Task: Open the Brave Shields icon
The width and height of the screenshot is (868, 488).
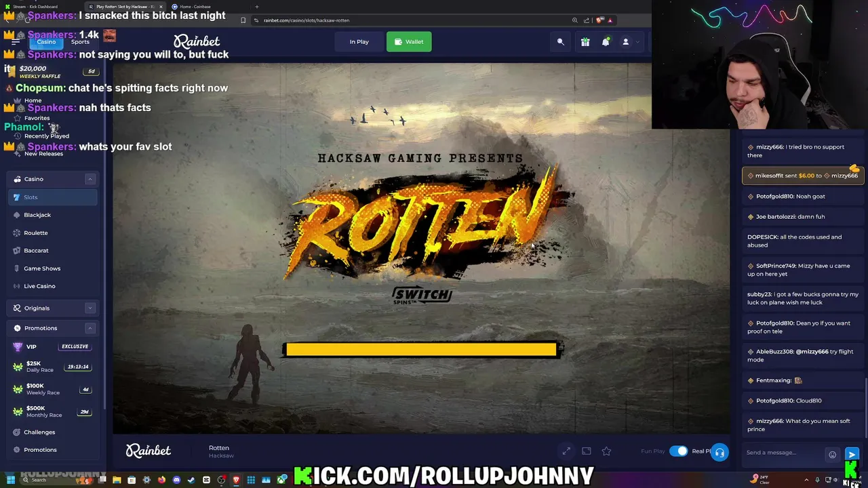Action: 599,20
